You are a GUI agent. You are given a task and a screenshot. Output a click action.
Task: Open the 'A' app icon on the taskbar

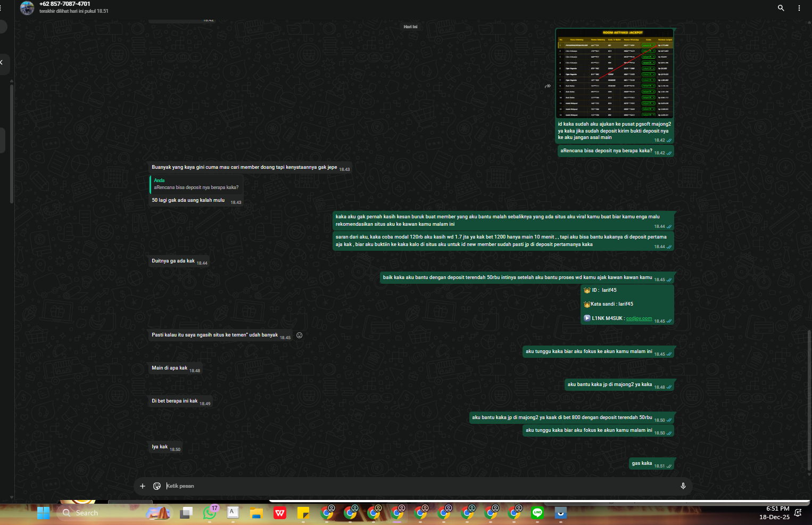click(233, 513)
